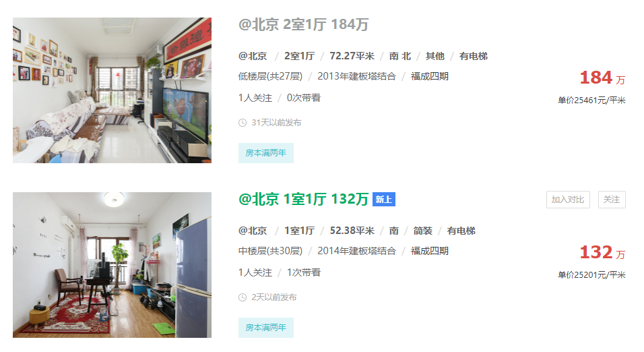The width and height of the screenshot is (644, 352).
Task: Click the 关注 follow button
Action: coord(612,200)
